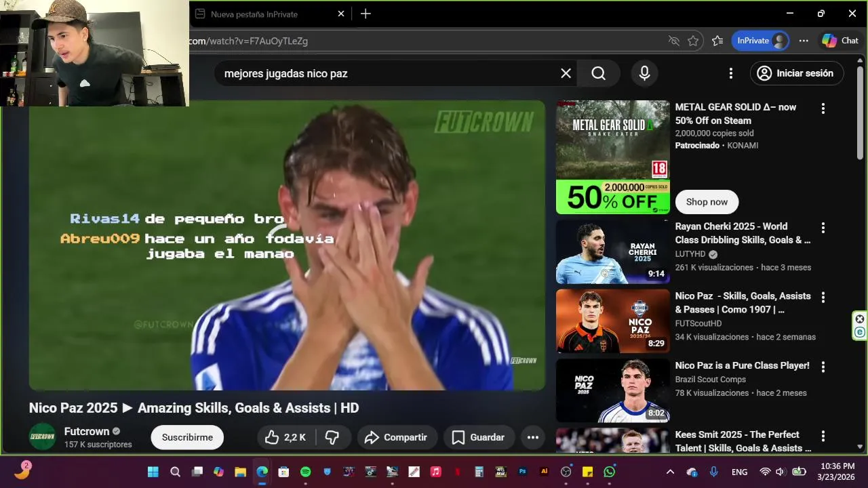This screenshot has width=868, height=488.
Task: Open Spotify from the taskbar
Action: tap(305, 472)
